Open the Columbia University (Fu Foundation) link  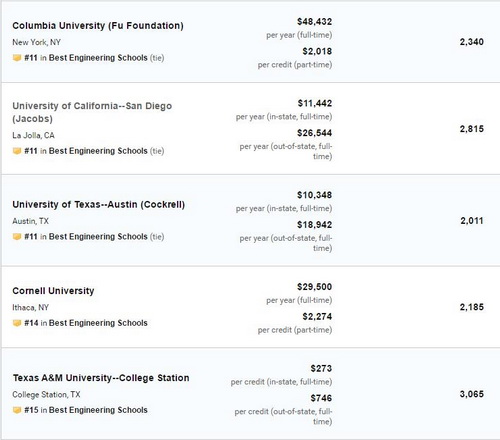click(98, 26)
